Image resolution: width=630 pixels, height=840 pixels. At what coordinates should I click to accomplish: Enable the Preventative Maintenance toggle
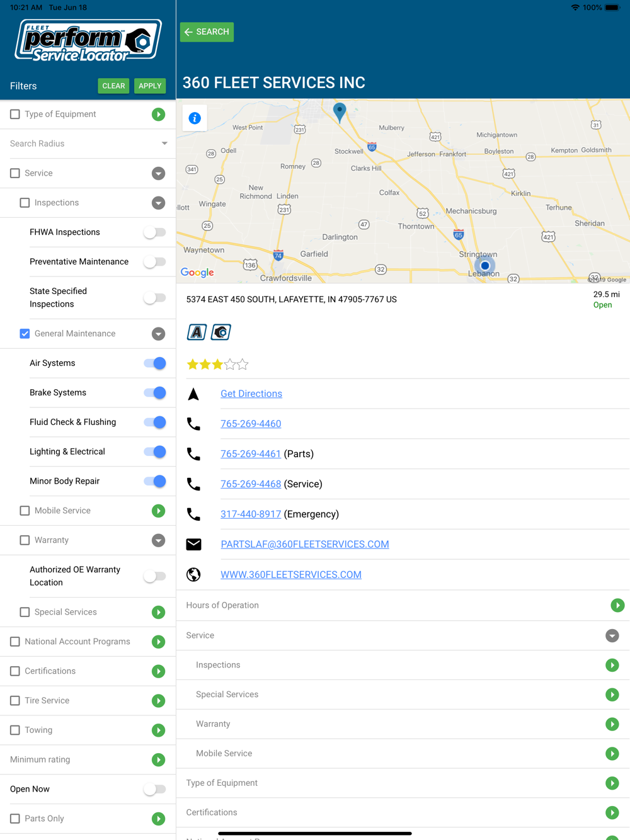pyautogui.click(x=154, y=262)
